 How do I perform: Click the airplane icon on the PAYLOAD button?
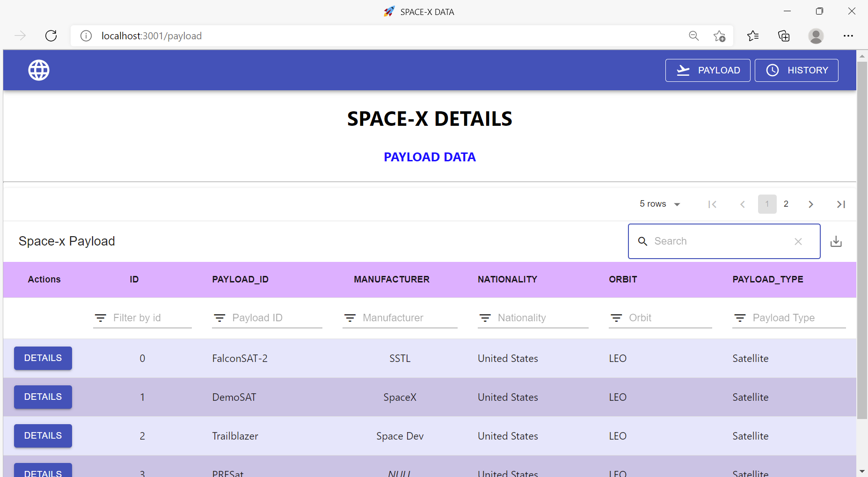point(683,70)
